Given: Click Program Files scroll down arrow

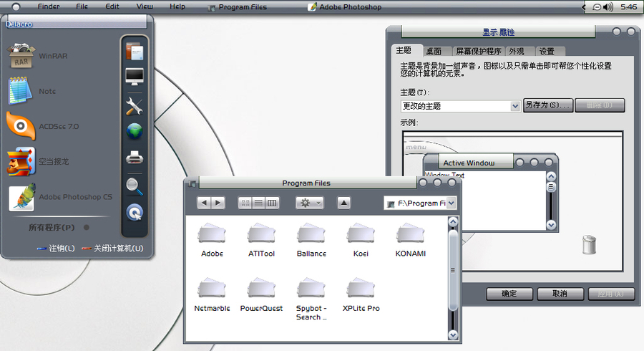Looking at the screenshot, I should pos(453,335).
